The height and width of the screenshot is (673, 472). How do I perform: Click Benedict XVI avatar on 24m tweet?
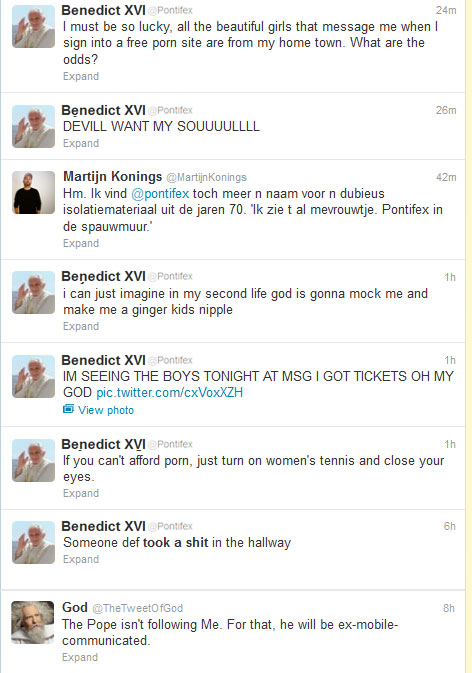[x=33, y=26]
